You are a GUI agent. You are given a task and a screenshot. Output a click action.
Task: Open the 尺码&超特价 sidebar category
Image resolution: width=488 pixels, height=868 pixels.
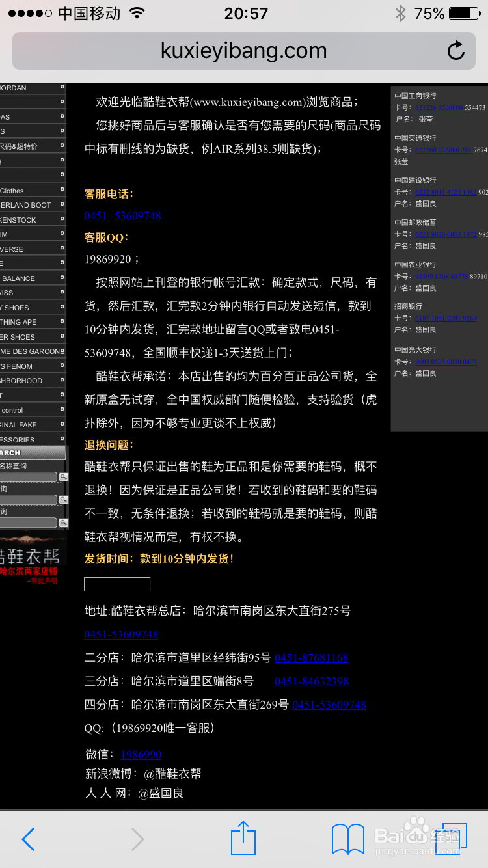33,146
